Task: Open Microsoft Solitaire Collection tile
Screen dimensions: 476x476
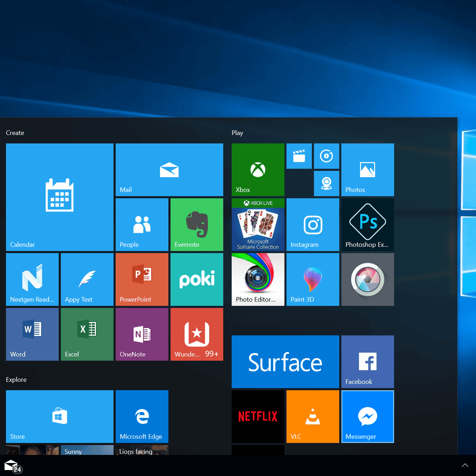Action: point(258,225)
